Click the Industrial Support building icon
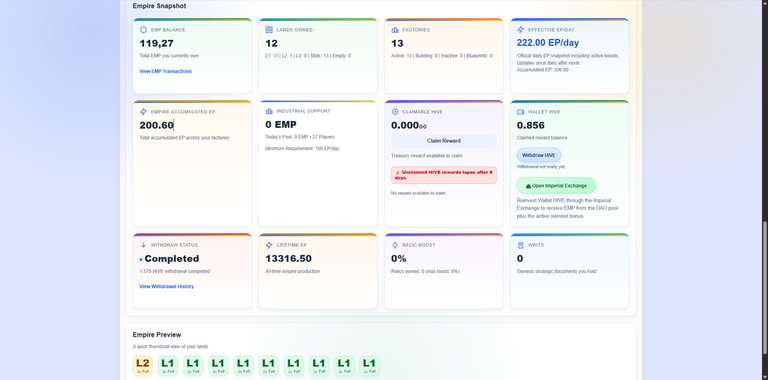 click(269, 111)
